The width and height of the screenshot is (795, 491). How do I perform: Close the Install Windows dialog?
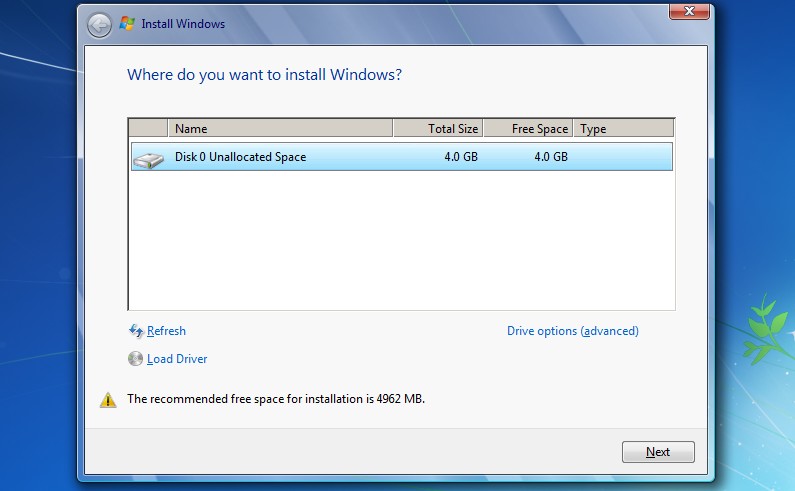[x=689, y=11]
